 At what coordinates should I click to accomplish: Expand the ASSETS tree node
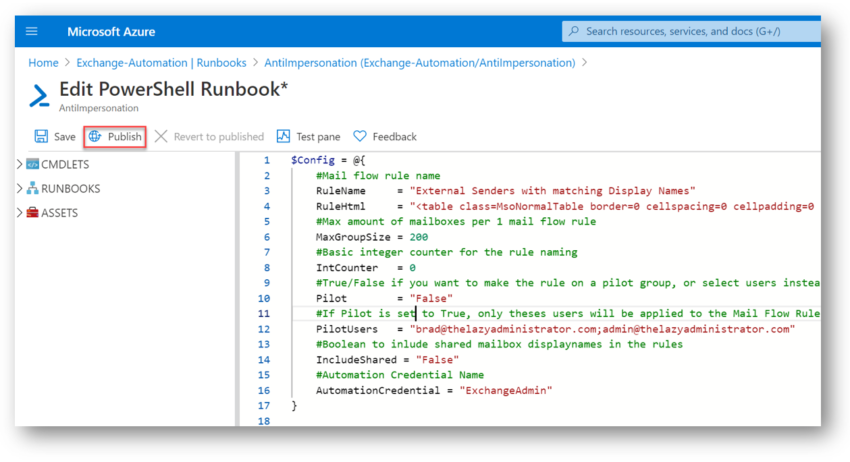coord(20,213)
